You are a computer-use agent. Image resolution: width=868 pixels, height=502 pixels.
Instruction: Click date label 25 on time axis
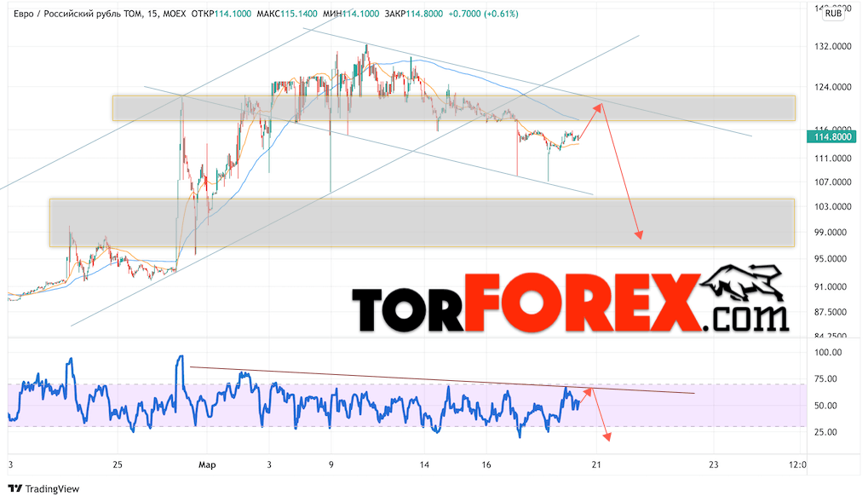(117, 464)
